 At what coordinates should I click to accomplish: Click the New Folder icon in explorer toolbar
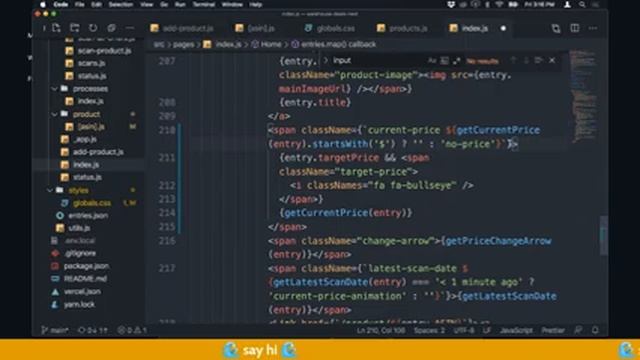click(75, 28)
